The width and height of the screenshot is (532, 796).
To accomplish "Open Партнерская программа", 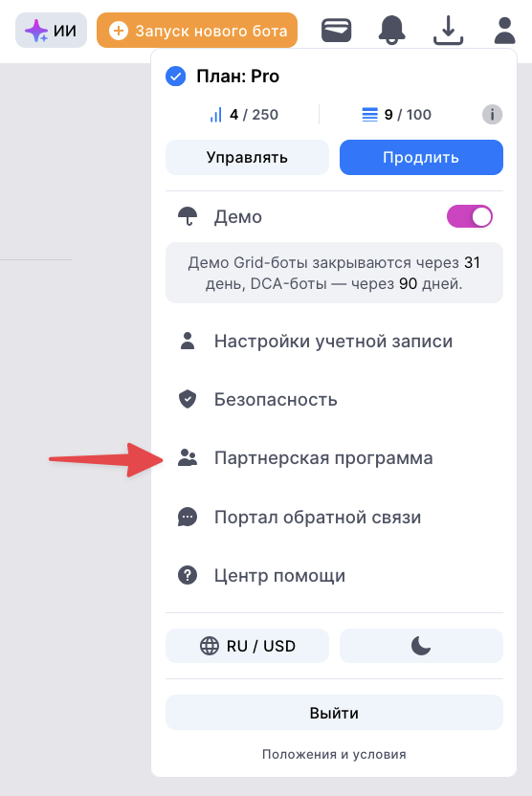I will point(334,458).
